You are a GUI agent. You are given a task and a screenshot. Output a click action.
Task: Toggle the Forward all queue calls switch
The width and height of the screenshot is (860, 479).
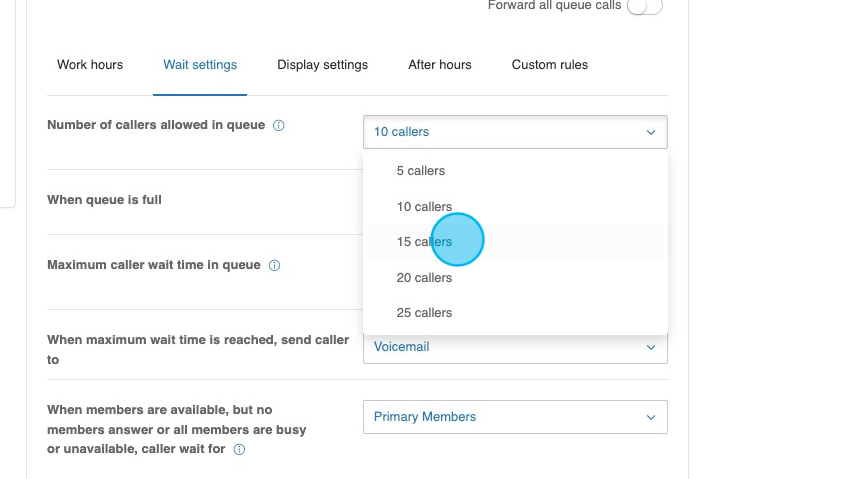(x=644, y=6)
